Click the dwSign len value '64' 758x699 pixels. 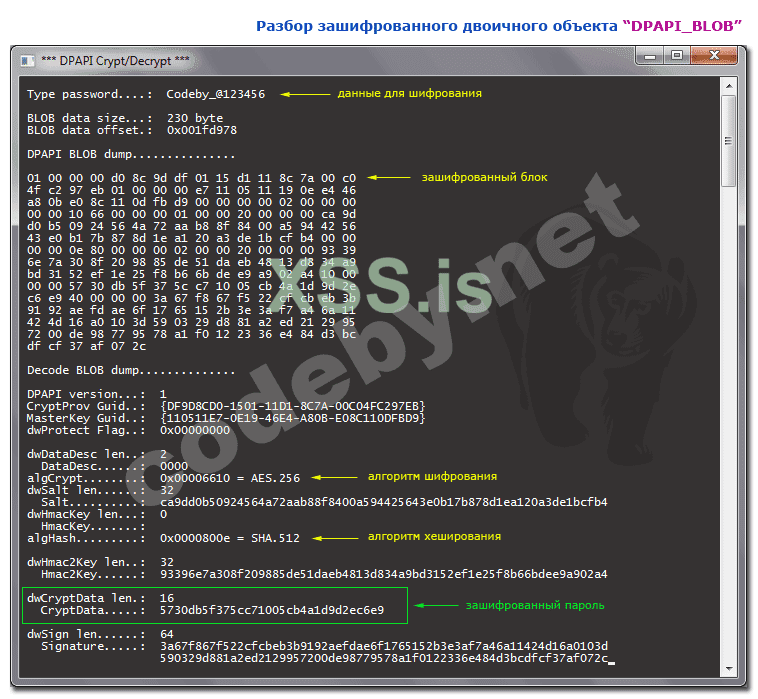pyautogui.click(x=167, y=634)
